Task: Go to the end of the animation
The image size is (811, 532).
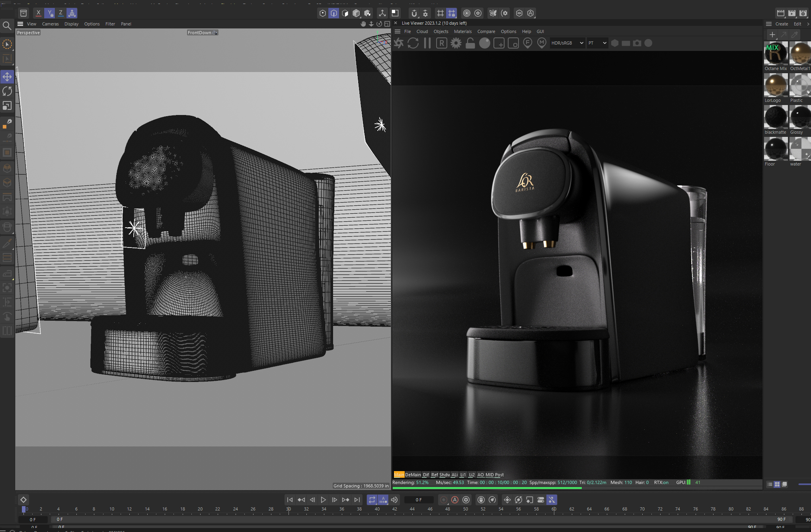Action: (x=357, y=500)
